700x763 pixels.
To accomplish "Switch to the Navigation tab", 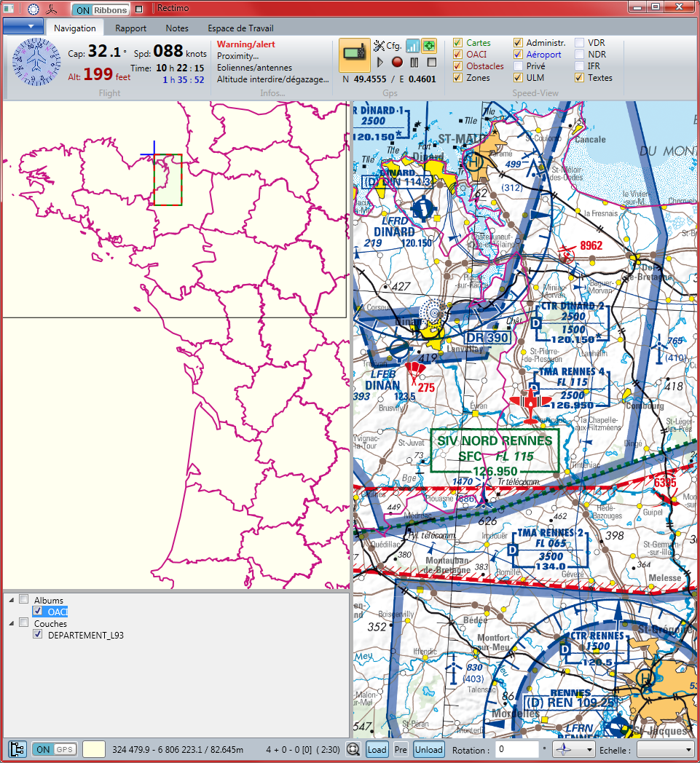I will 75,28.
